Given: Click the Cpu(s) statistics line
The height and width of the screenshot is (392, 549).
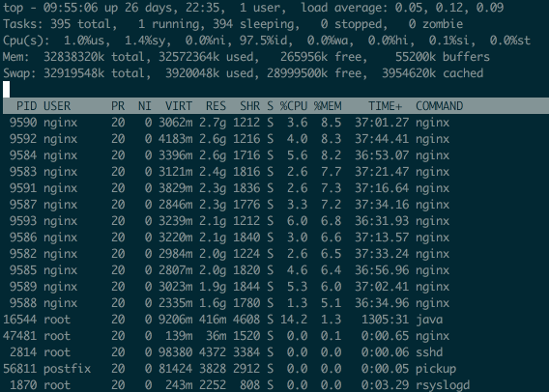Looking at the screenshot, I should (x=267, y=41).
